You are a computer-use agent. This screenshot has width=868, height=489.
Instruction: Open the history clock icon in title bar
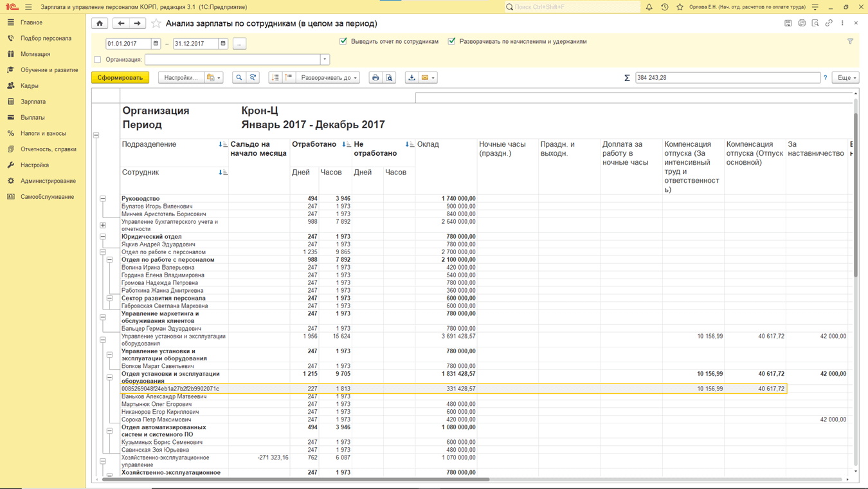click(x=664, y=7)
